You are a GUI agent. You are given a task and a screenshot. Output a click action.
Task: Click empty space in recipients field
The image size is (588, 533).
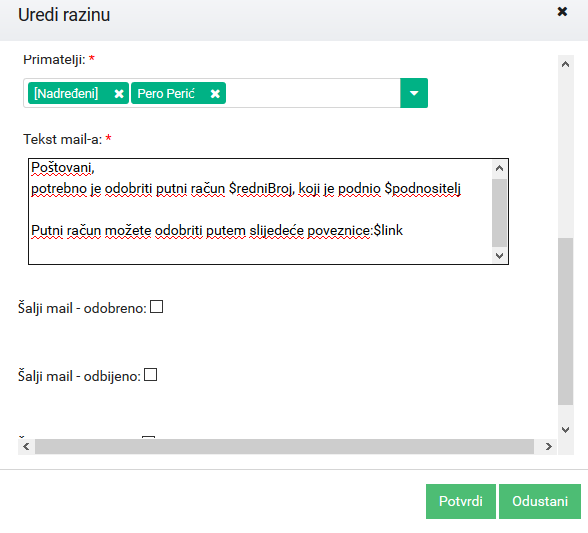[x=313, y=93]
